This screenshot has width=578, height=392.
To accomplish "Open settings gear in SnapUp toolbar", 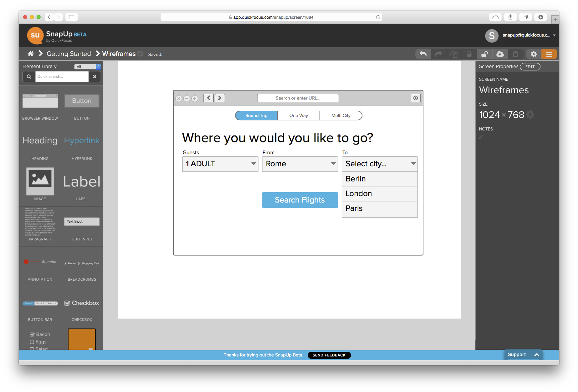I will click(534, 54).
